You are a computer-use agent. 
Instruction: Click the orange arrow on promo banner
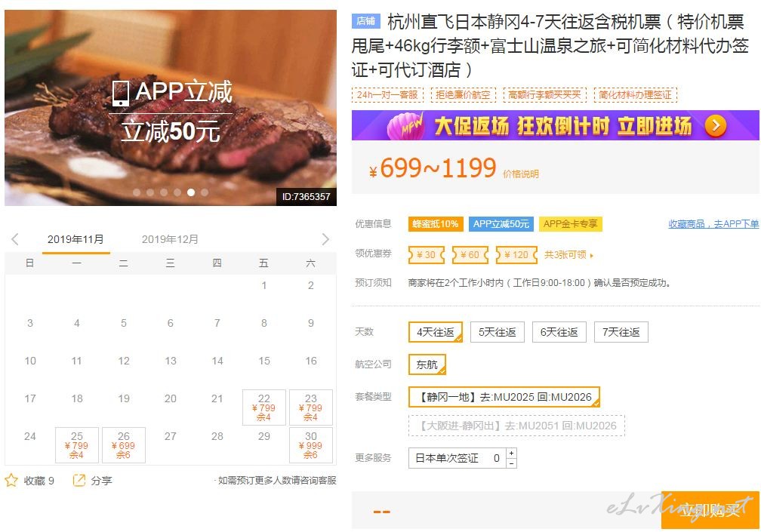click(x=716, y=125)
